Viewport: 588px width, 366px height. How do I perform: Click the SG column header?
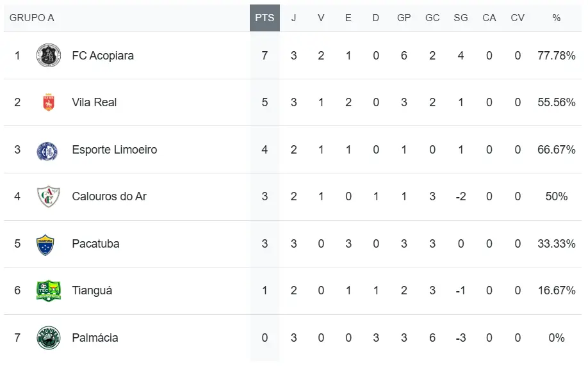click(461, 18)
